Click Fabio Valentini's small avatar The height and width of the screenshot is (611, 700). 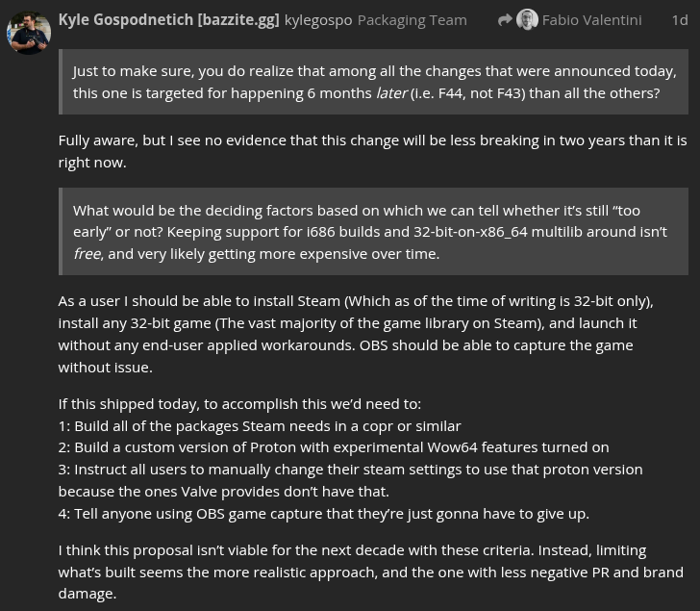(x=527, y=19)
